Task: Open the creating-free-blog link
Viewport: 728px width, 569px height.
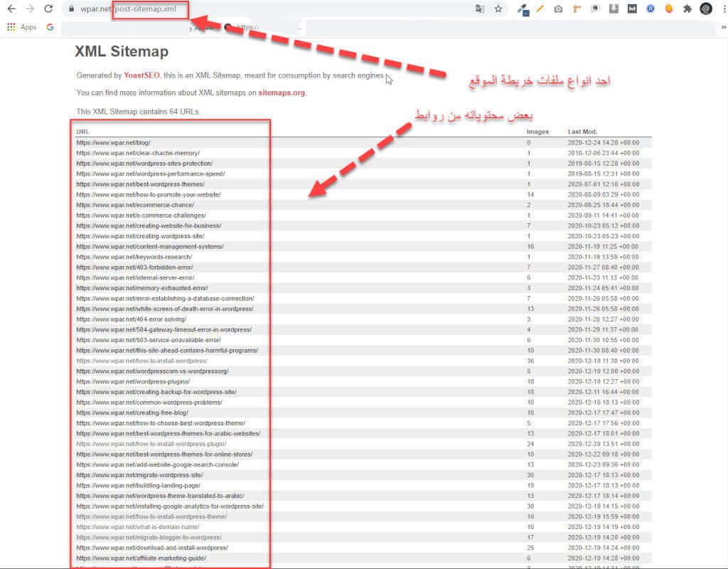Action: [132, 413]
